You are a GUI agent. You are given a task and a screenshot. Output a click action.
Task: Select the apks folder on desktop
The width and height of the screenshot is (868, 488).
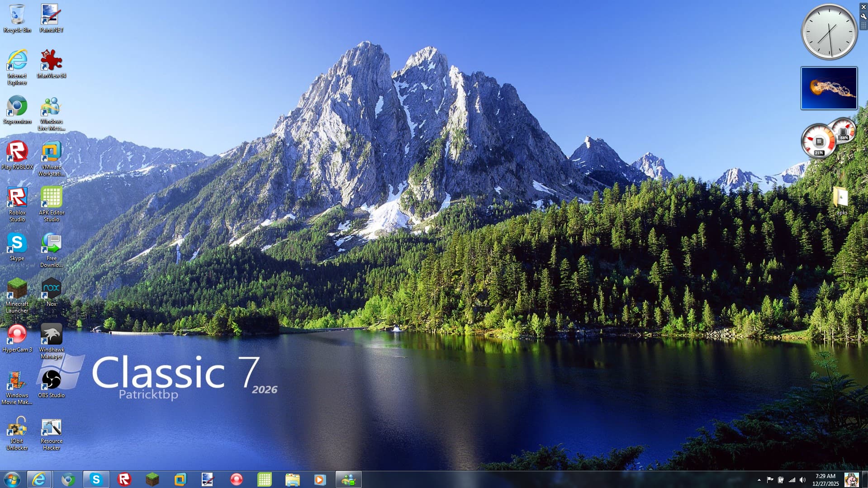841,198
